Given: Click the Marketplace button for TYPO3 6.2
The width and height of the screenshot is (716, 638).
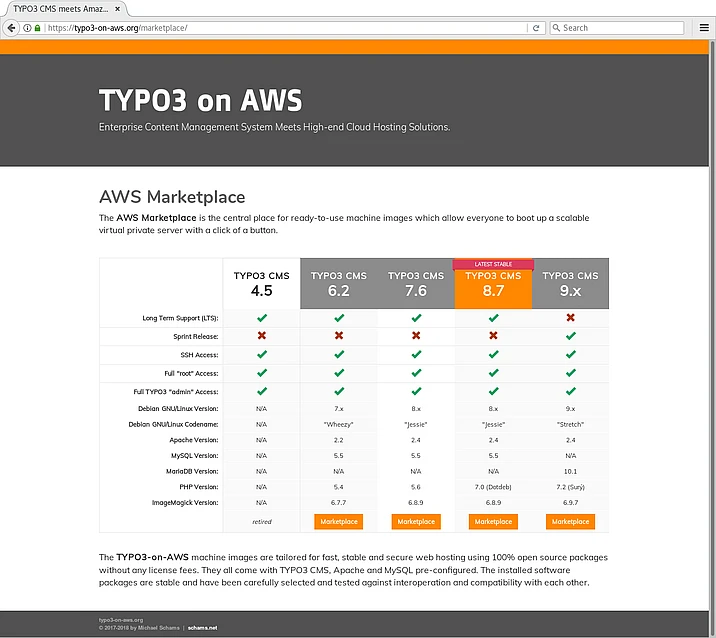Looking at the screenshot, I should (x=338, y=521).
